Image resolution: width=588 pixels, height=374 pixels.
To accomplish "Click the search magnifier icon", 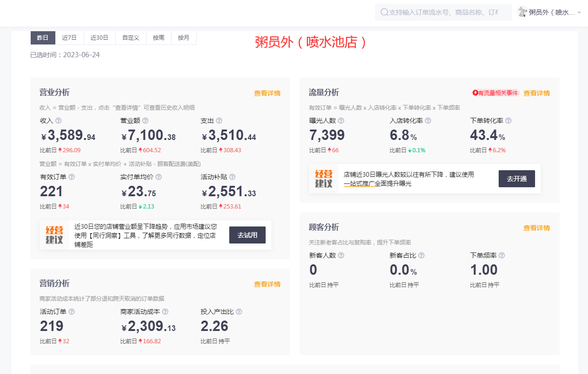I will click(x=384, y=12).
